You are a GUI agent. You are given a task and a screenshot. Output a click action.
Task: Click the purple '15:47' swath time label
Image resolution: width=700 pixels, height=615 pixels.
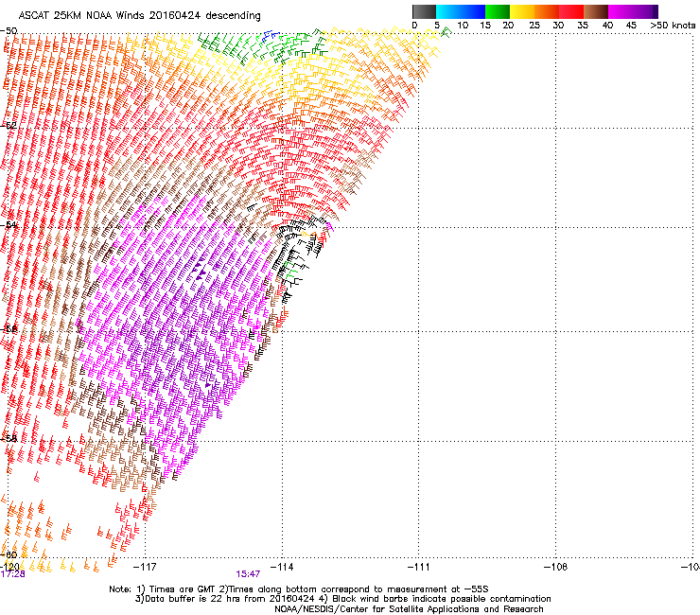tap(248, 574)
